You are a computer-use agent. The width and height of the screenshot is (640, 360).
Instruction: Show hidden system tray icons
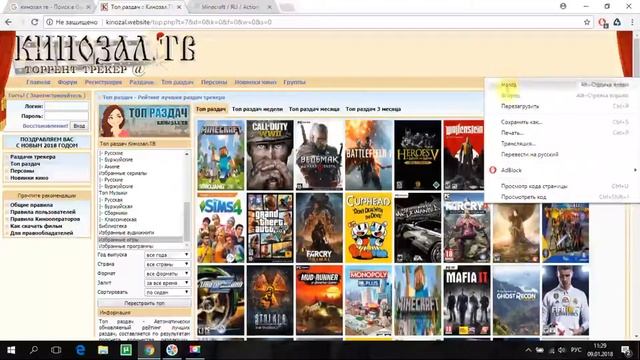tap(528, 350)
